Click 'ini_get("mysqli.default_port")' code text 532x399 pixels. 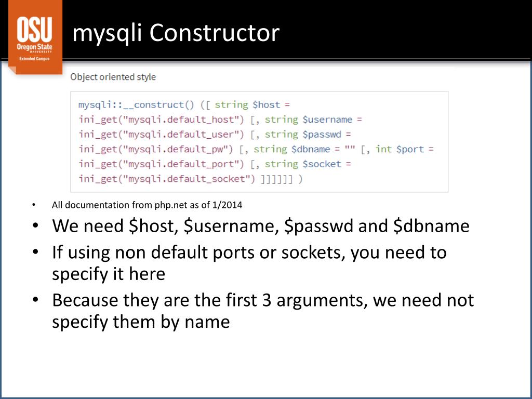tap(161, 164)
